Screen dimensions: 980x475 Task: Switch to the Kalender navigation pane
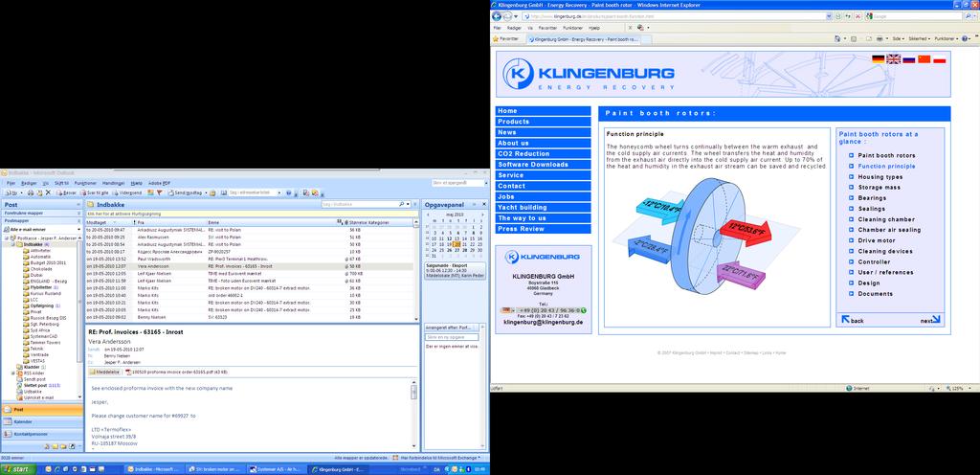41,422
